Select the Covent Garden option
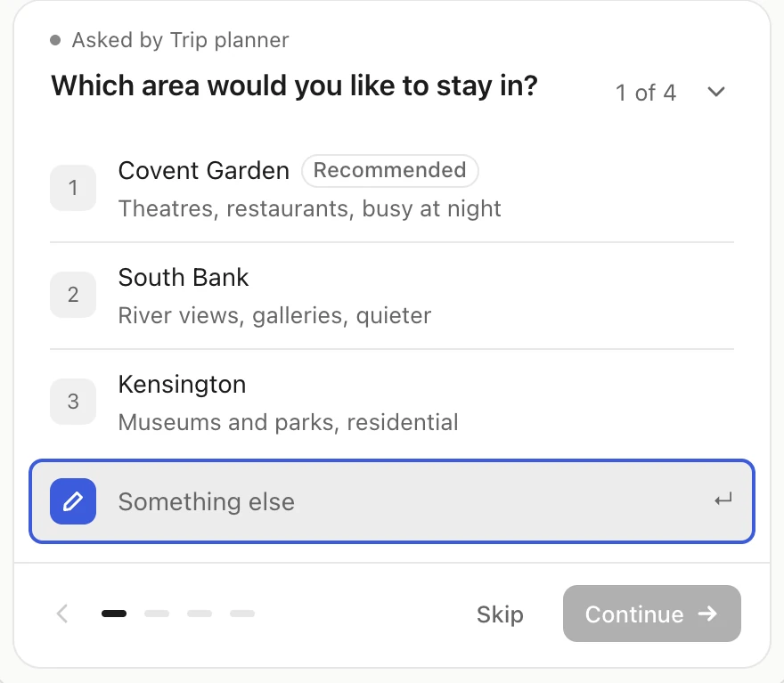784x683 pixels. coord(392,189)
